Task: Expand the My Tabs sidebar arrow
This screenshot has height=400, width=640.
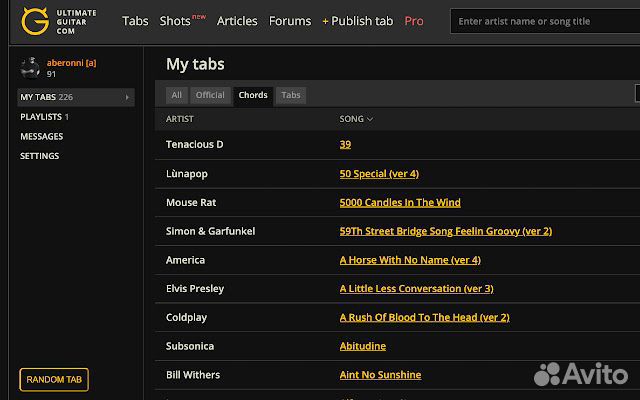Action: [x=127, y=97]
